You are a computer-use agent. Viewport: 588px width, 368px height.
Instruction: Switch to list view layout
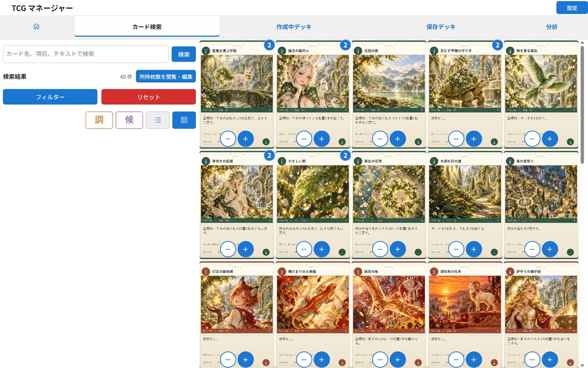[157, 120]
